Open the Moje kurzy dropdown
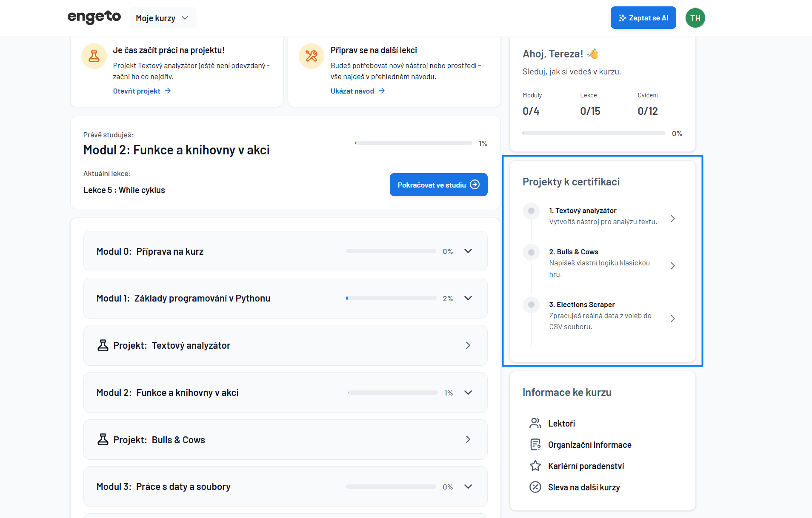This screenshot has height=518, width=812. [162, 18]
